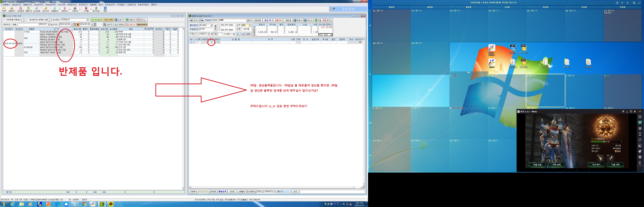Image resolution: width=644 pixels, height=207 pixels.
Task: Click the SMI customer name field
Action: tap(232, 20)
